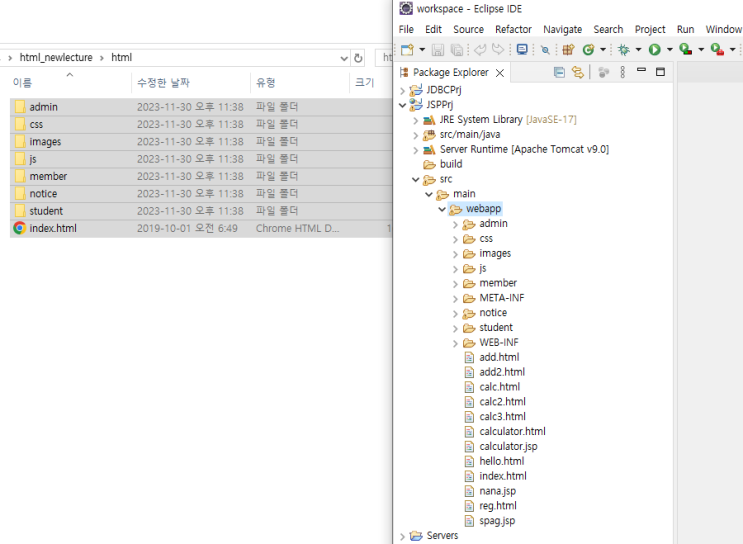Select the webapp folder icon in tree
The width and height of the screenshot is (743, 544).
point(455,209)
